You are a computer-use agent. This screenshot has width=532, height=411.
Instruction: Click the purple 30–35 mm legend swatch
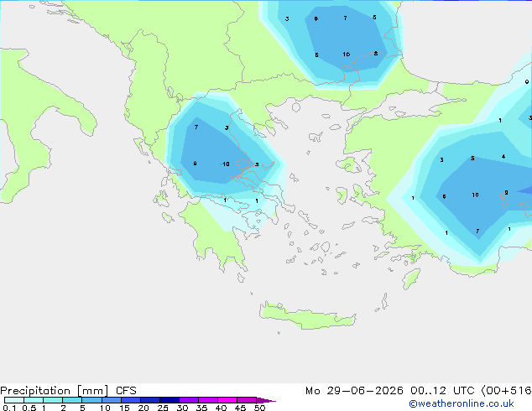point(188,400)
